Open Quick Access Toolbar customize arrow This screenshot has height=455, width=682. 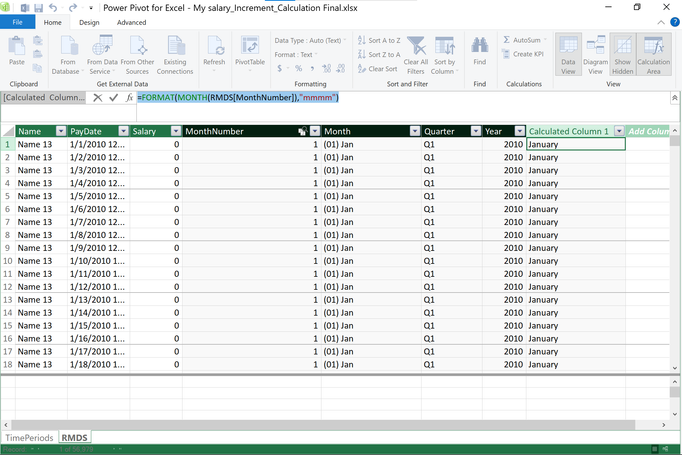click(x=91, y=8)
